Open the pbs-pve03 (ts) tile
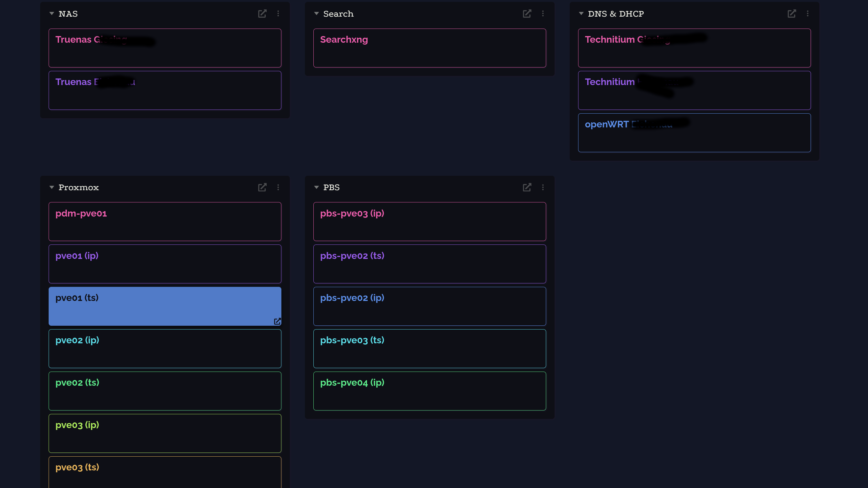Screen dimensions: 868x488 (x=430, y=349)
